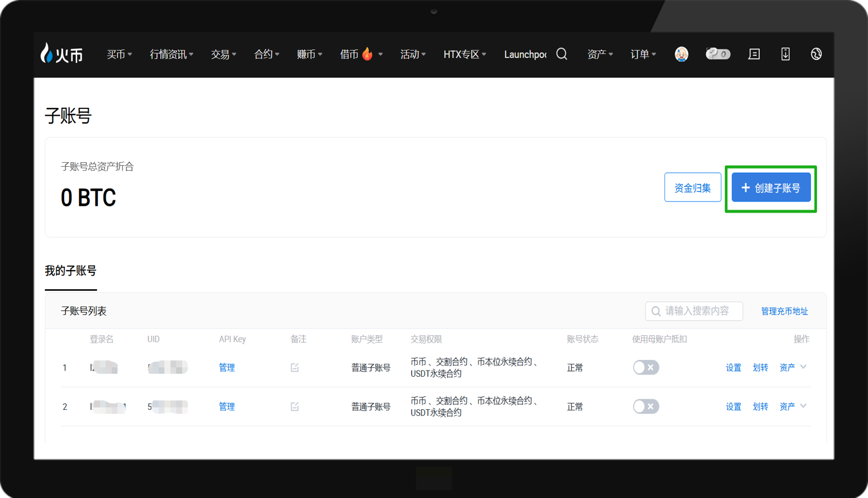
Task: Select the 我的子账号 tab
Action: pyautogui.click(x=71, y=271)
